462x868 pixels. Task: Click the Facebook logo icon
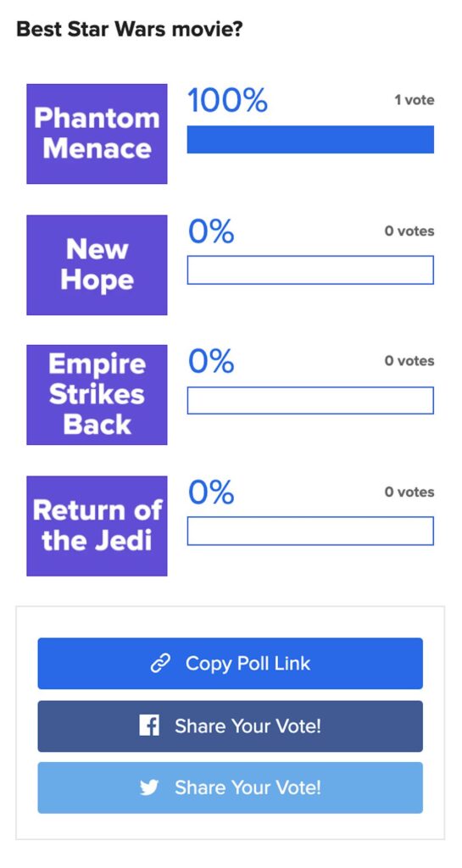pyautogui.click(x=149, y=726)
